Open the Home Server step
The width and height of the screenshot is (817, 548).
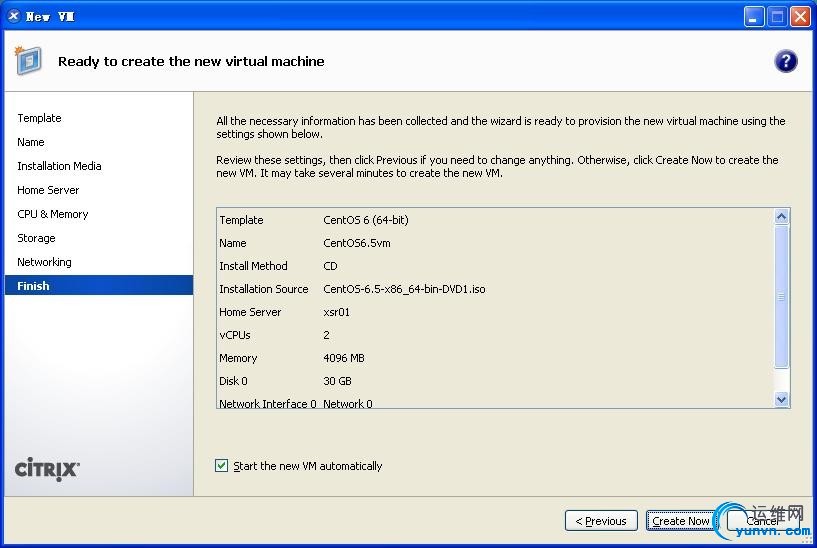48,190
